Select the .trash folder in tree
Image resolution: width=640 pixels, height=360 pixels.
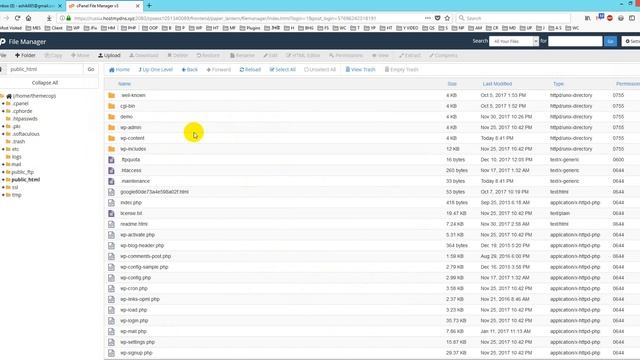[x=18, y=142]
